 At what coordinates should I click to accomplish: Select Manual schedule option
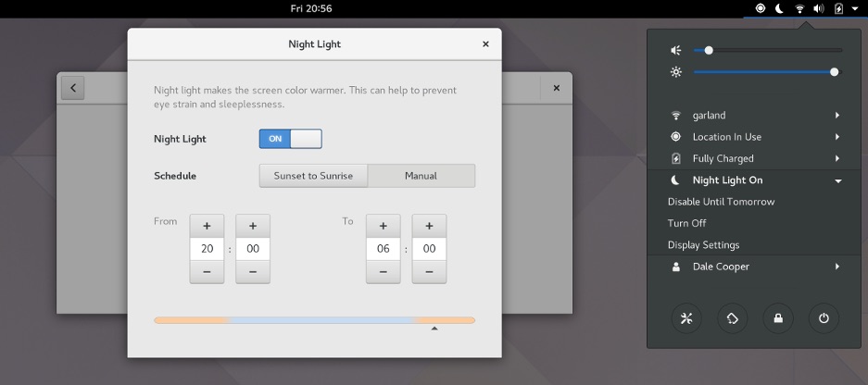pos(421,176)
